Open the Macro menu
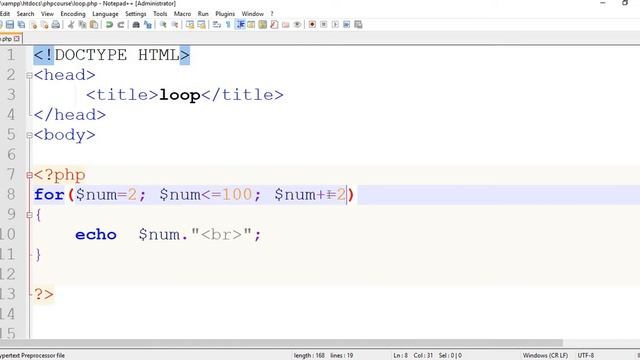This screenshot has height=360, width=640. tap(182, 14)
